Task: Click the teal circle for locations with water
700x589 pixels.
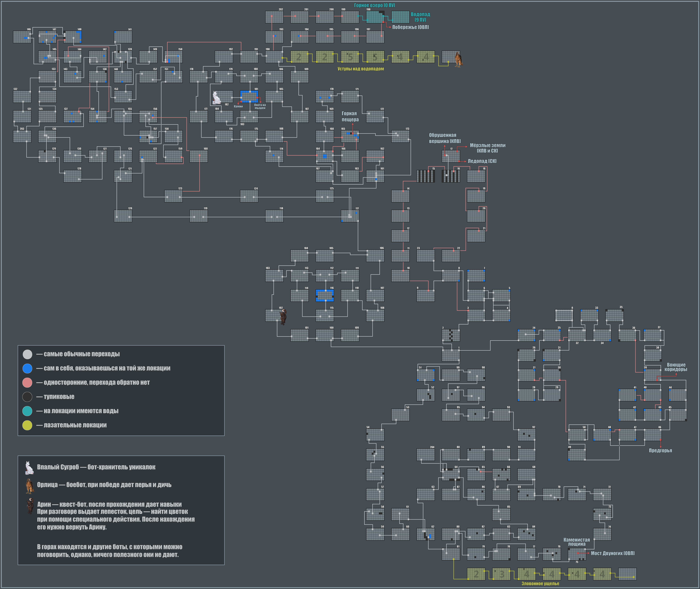Action: 27,411
